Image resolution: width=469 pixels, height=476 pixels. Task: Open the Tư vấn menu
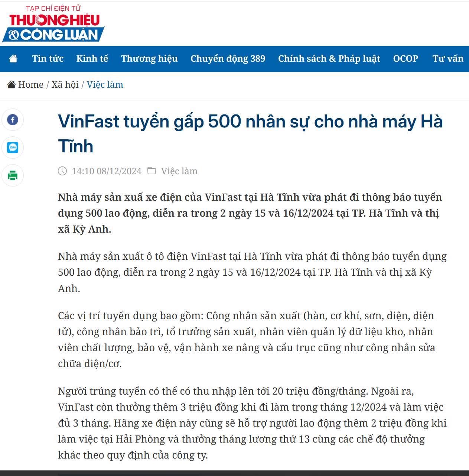[x=448, y=59]
